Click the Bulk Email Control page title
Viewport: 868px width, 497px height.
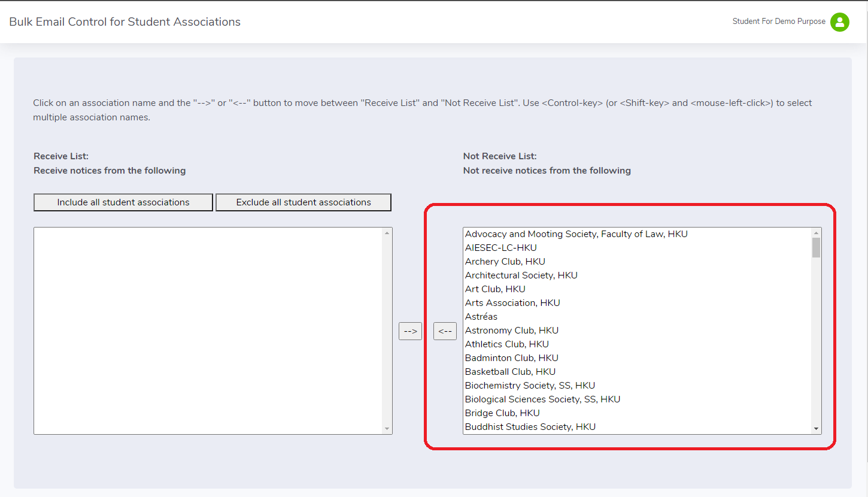pos(124,22)
